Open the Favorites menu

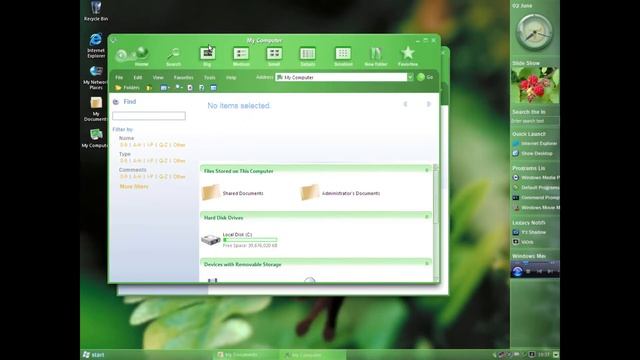tap(184, 78)
